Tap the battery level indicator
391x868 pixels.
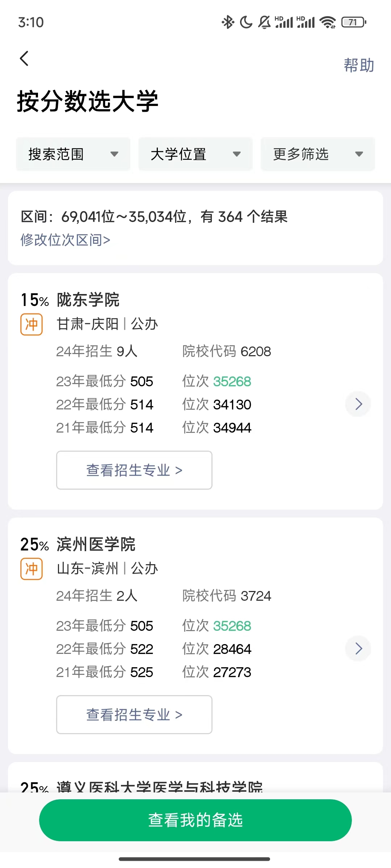click(354, 22)
